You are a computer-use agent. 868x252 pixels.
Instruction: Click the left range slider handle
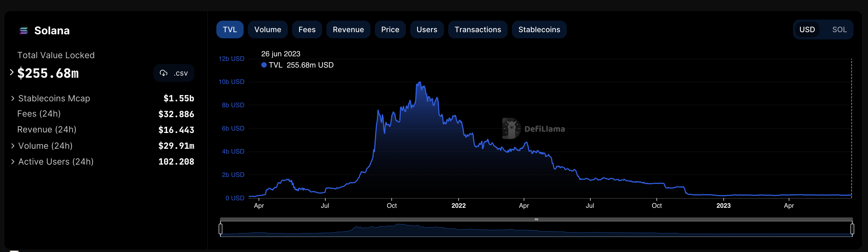click(220, 229)
